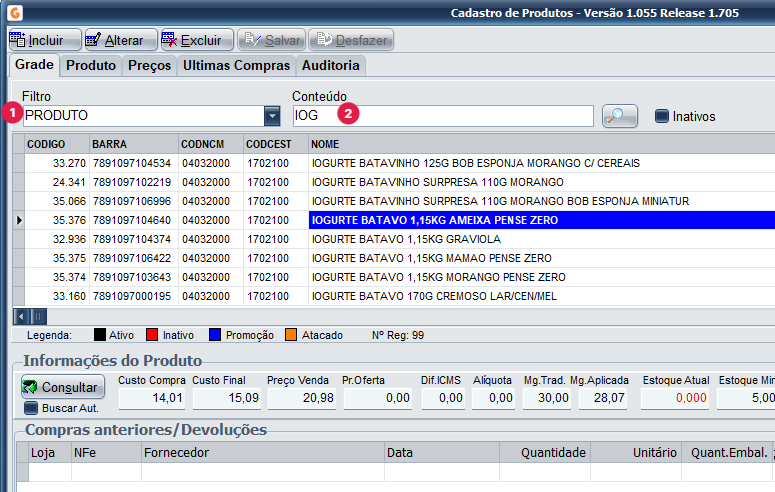Click the Salvar toolbar button

(x=272, y=40)
